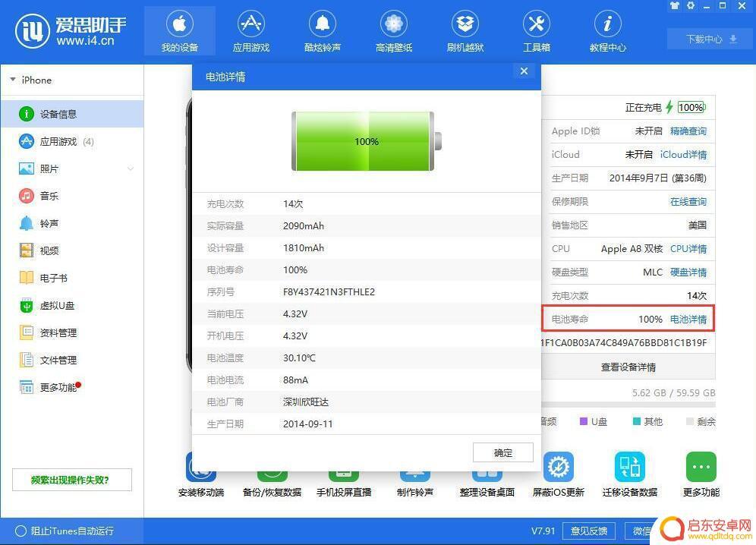Open the 我的设备 tab
The image size is (756, 545).
179,30
